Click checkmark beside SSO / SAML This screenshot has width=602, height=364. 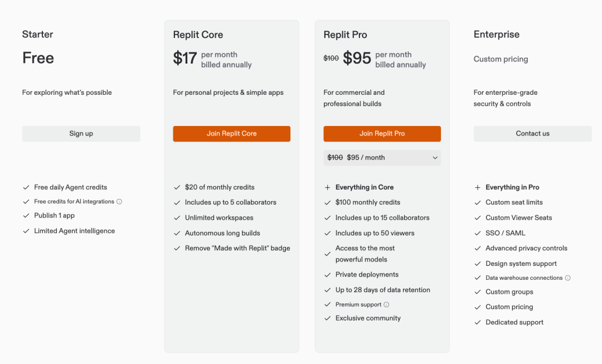478,234
